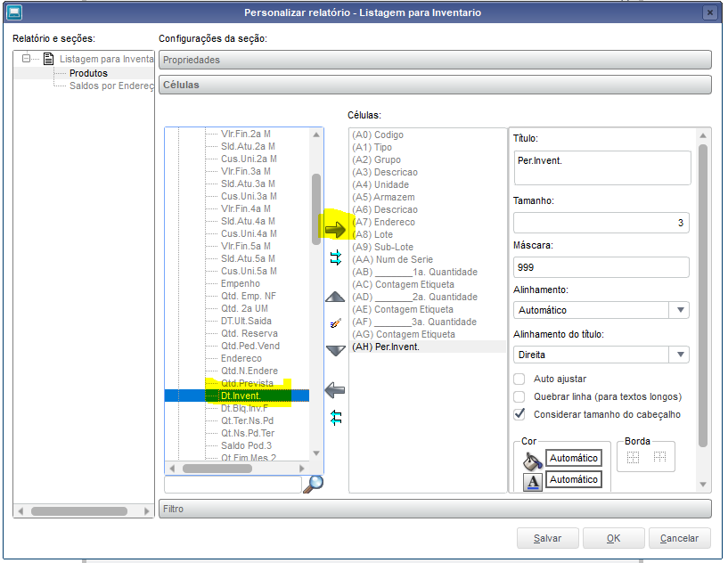Select Saldo Pod.3 in the field list

(246, 446)
